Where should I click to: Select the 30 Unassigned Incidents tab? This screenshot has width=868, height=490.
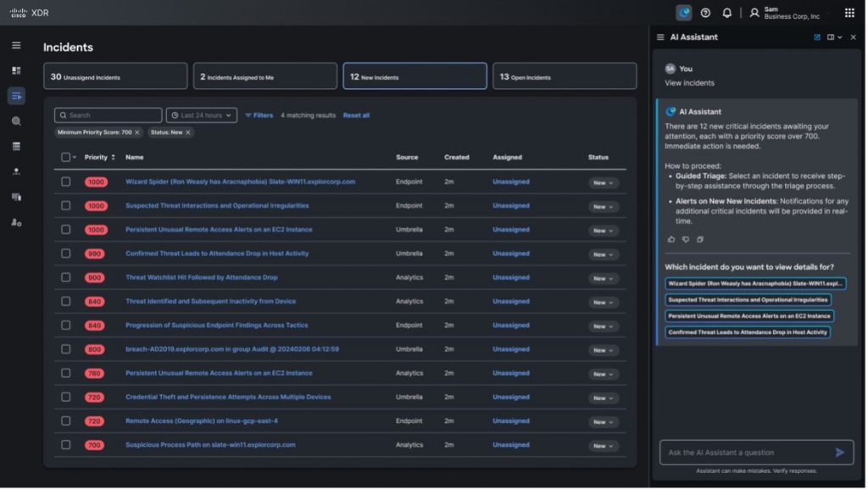[x=115, y=76]
